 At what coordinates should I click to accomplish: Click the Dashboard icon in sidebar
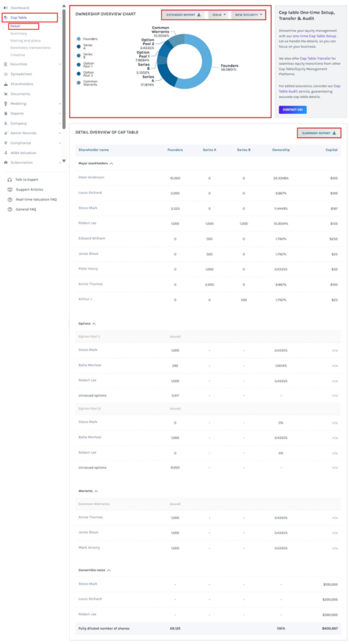coord(6,8)
